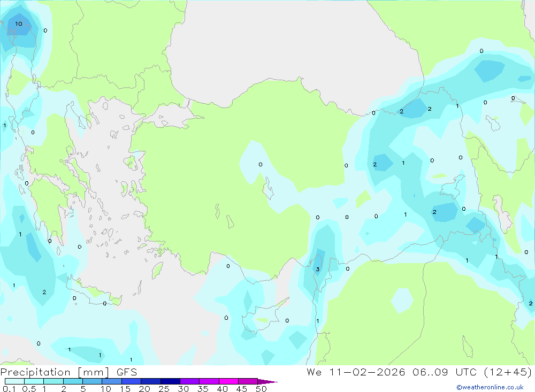Click the '3' precipitation value on the map

point(318,269)
